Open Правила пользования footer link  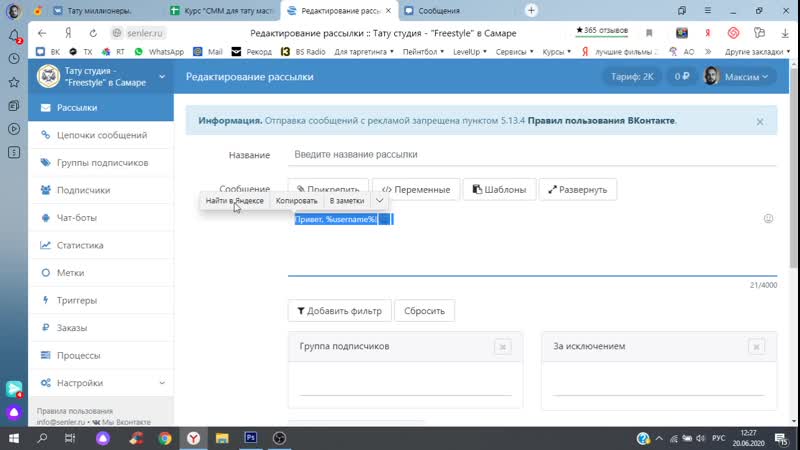74,411
